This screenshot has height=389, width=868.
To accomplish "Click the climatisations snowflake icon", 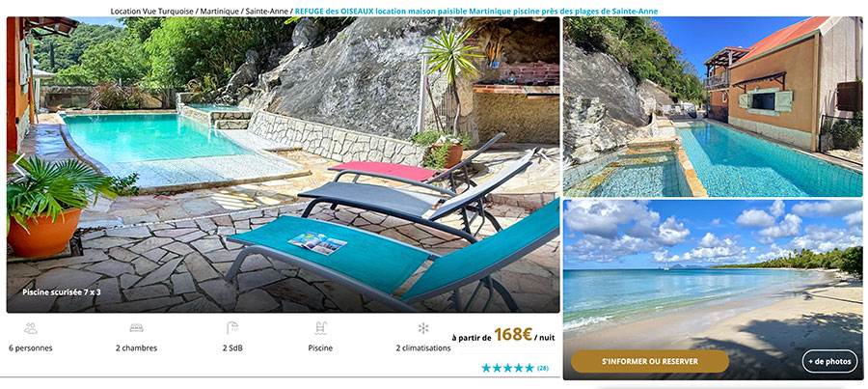I will tap(423, 328).
